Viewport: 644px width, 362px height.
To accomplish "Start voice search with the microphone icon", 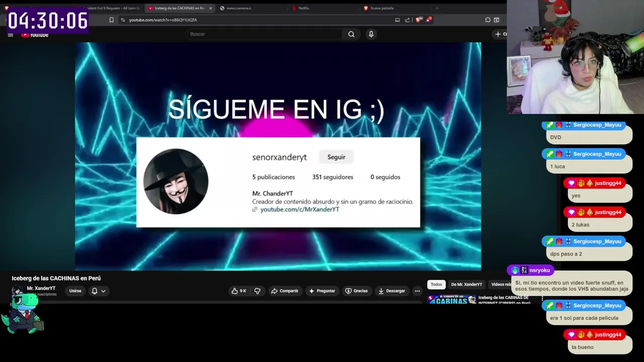I will point(371,34).
